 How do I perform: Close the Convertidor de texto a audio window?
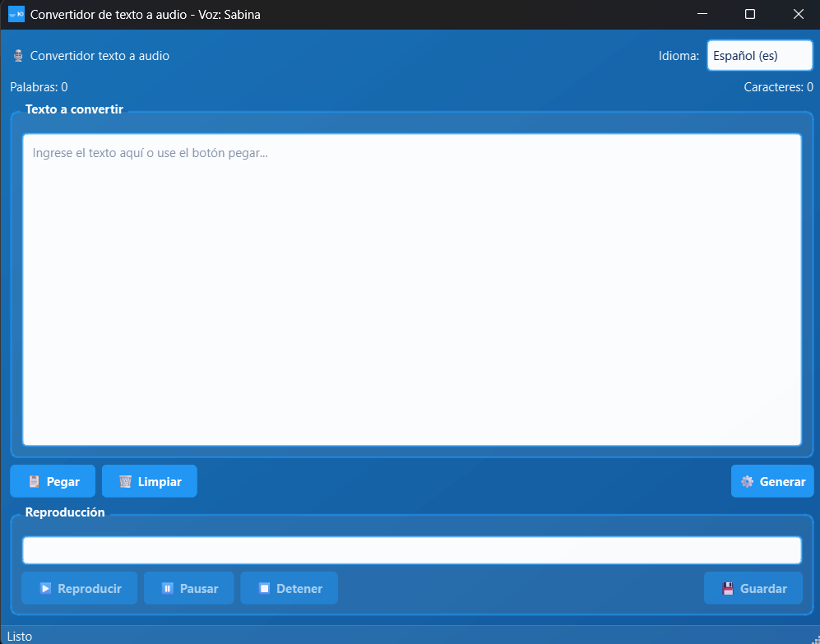tap(798, 15)
